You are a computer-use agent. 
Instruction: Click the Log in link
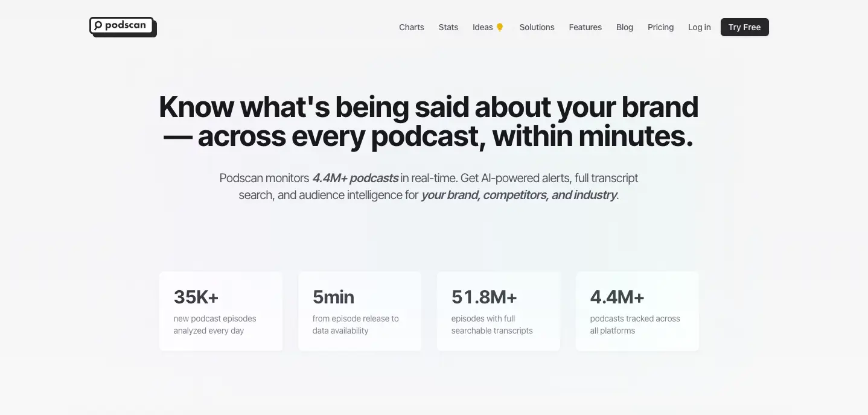(x=699, y=27)
